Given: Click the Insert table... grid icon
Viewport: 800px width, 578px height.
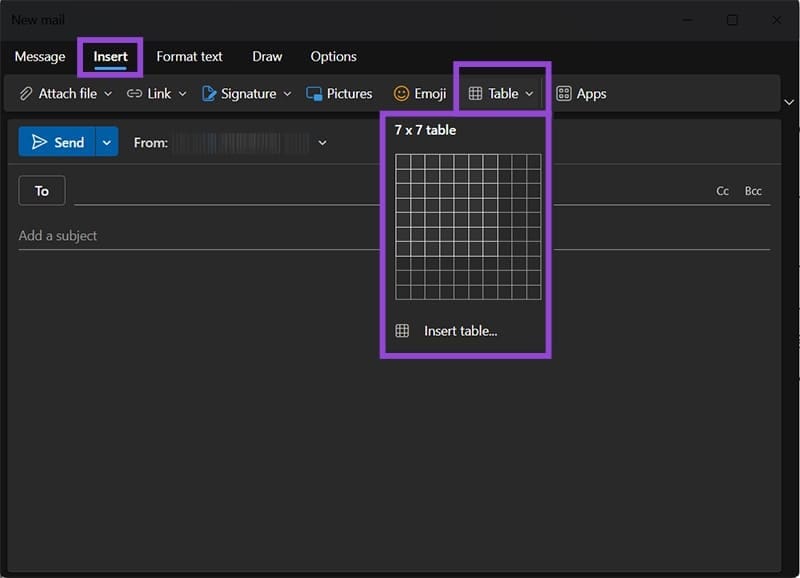Looking at the screenshot, I should [402, 331].
